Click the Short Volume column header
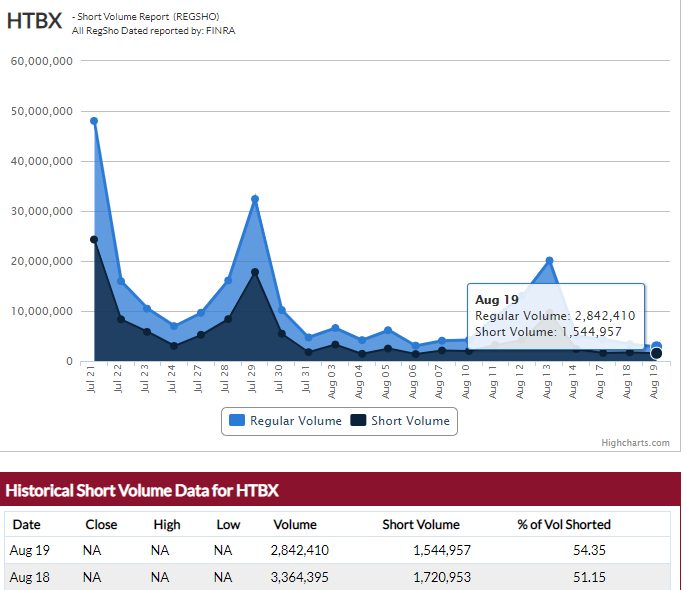 (421, 525)
